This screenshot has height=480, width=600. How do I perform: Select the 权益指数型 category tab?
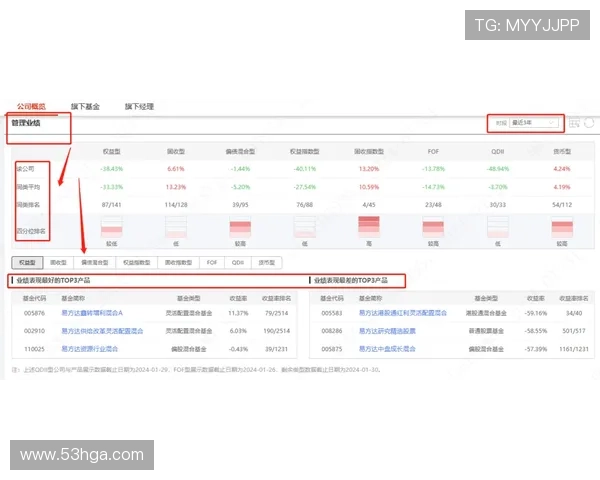(137, 263)
